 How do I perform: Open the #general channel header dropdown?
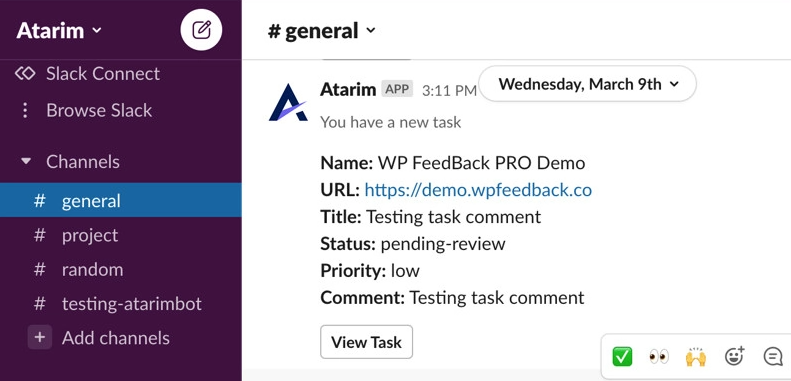click(x=322, y=30)
